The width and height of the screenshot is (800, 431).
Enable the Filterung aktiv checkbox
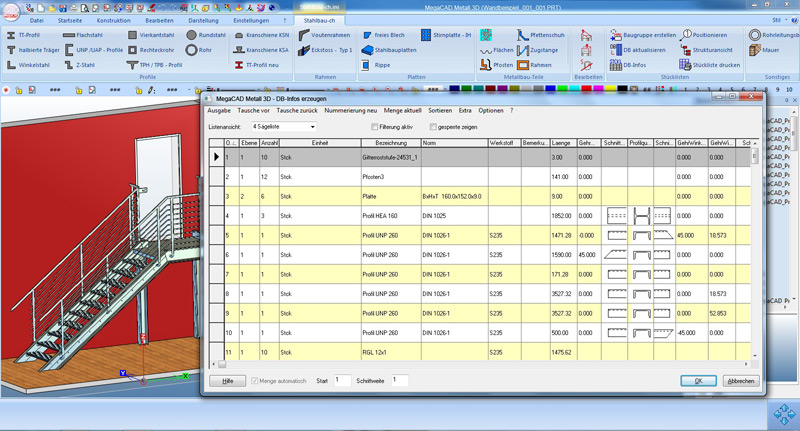click(374, 128)
